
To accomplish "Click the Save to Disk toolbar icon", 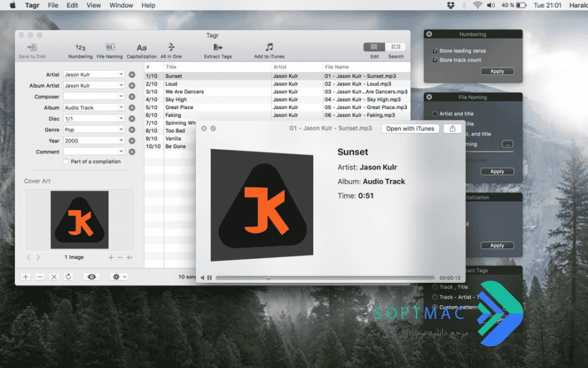I will 32,47.
